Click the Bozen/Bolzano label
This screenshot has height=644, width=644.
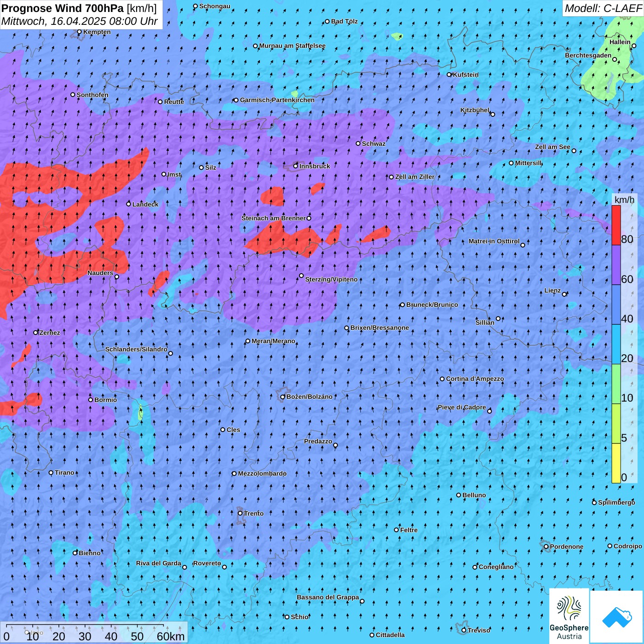pyautogui.click(x=309, y=397)
